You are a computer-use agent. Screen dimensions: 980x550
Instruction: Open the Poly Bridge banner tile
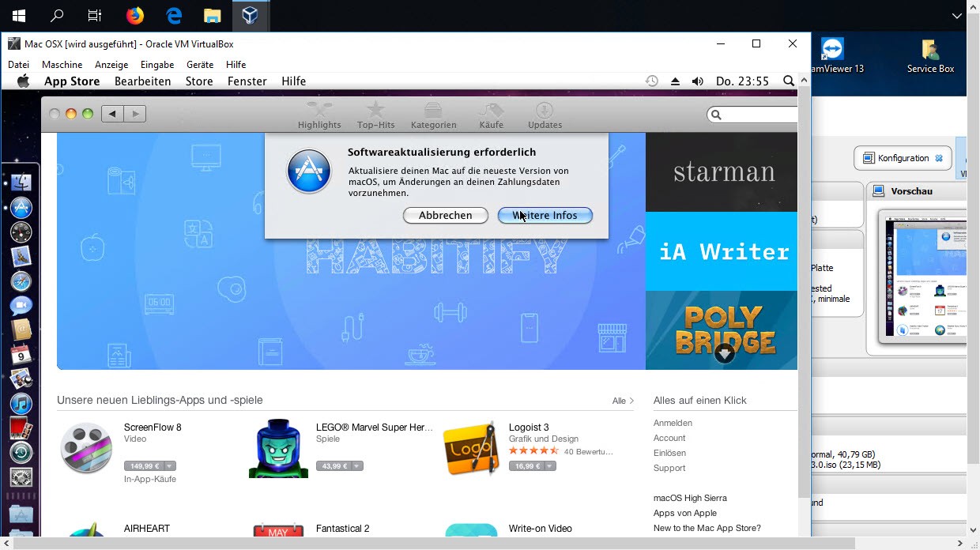coord(722,330)
